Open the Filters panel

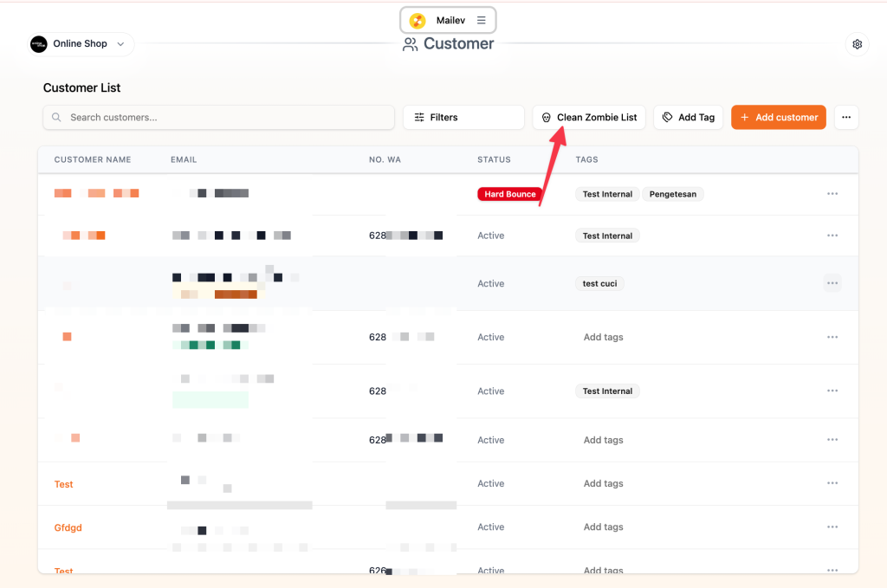[463, 117]
